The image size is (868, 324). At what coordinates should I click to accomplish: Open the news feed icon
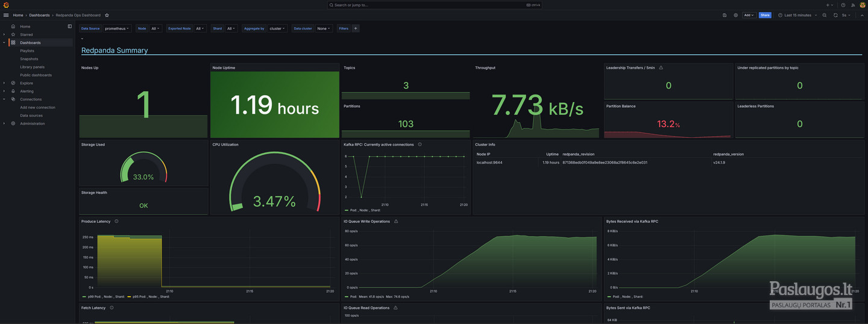[853, 5]
